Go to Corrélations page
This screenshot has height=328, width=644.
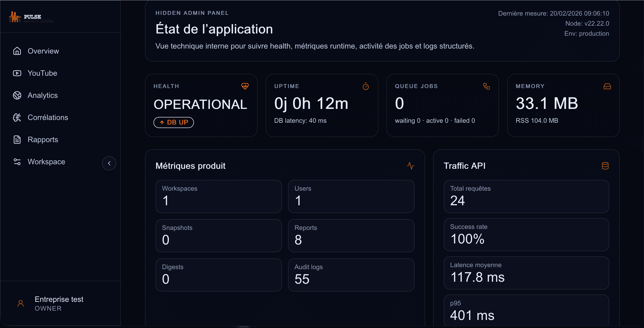[48, 117]
